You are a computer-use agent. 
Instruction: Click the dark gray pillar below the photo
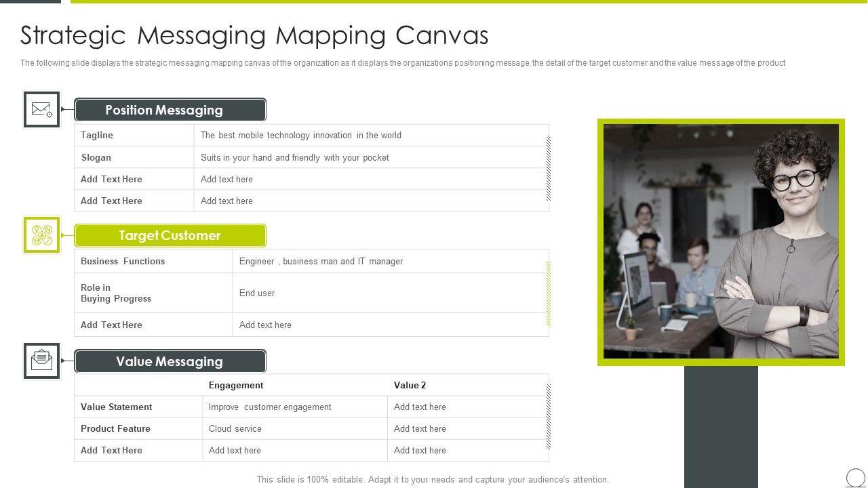pos(721,426)
